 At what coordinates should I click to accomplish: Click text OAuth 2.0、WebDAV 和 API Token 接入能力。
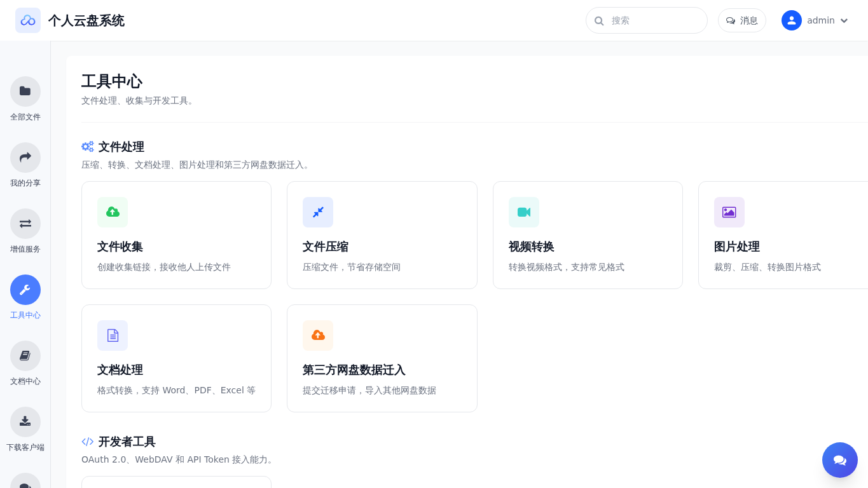[179, 459]
